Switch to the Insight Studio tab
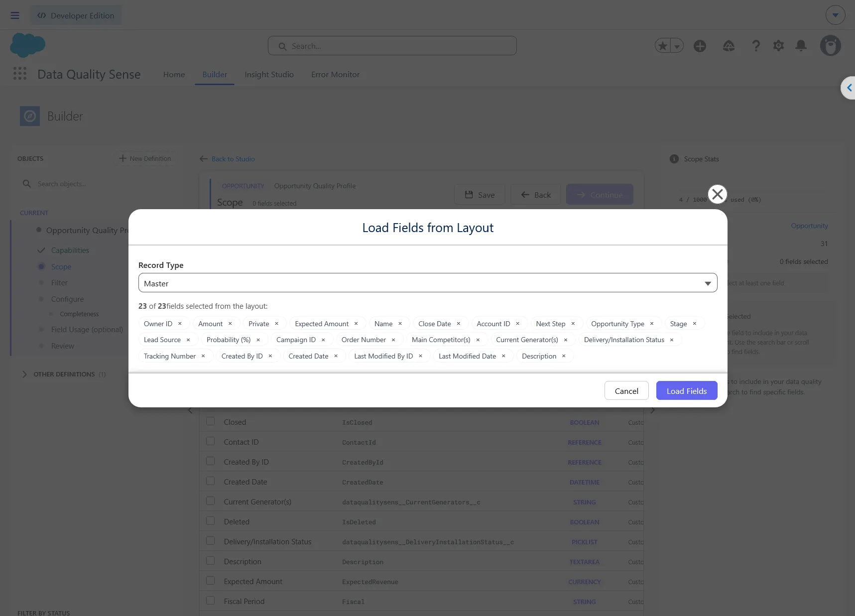855x616 pixels. click(269, 74)
